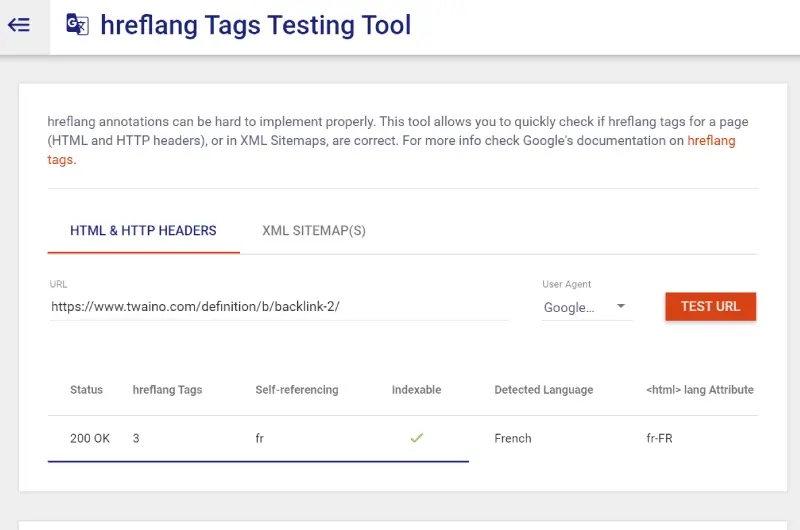Click the French detected language cell
Screen dimensions: 800x530
coord(513,438)
